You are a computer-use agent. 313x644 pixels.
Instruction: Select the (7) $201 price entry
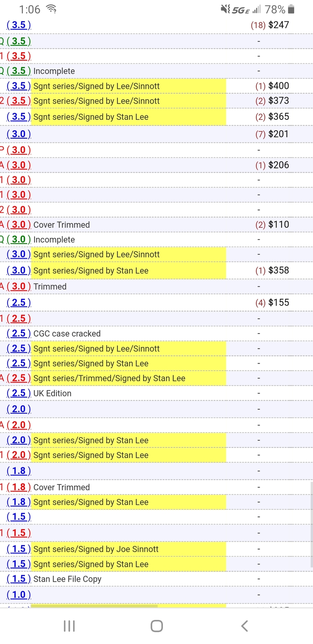272,134
